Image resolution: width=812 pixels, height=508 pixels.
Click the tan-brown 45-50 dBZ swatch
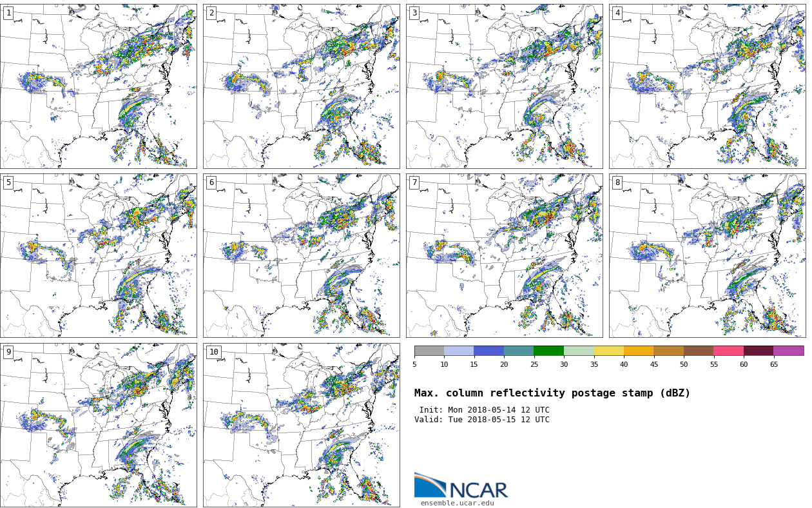(668, 351)
